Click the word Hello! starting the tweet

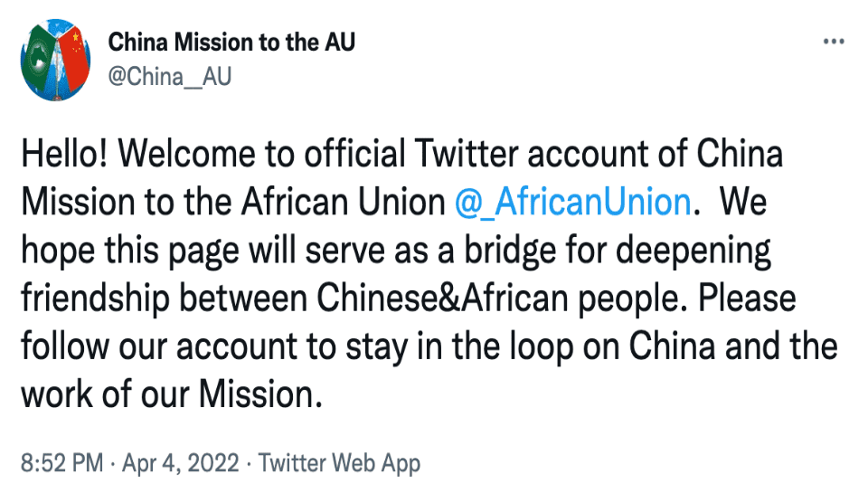(64, 154)
